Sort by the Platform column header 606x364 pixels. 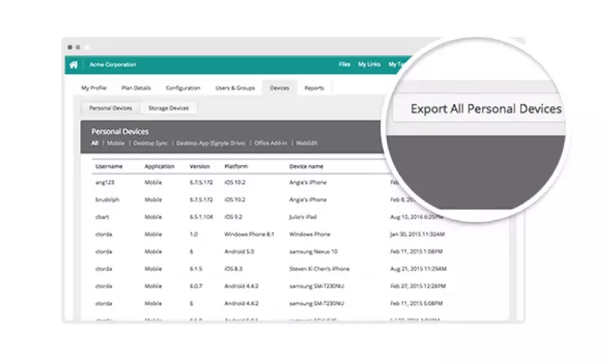pos(236,167)
